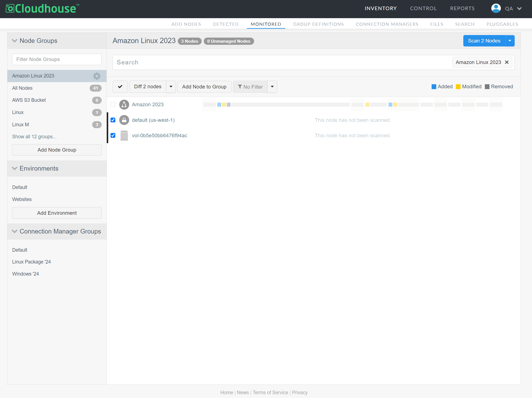Switch to the Group Definitions tab

coord(318,24)
